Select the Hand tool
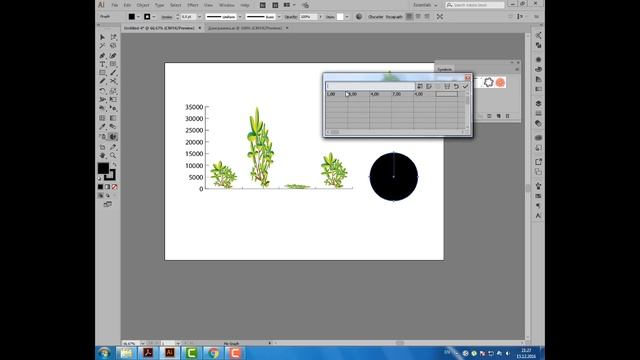Viewport: 640px width, 360px height. pos(102,155)
